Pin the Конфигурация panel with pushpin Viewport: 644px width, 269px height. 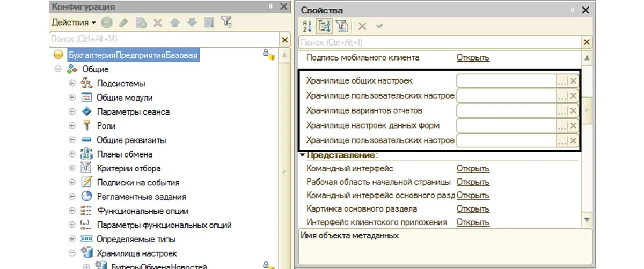coord(271,6)
